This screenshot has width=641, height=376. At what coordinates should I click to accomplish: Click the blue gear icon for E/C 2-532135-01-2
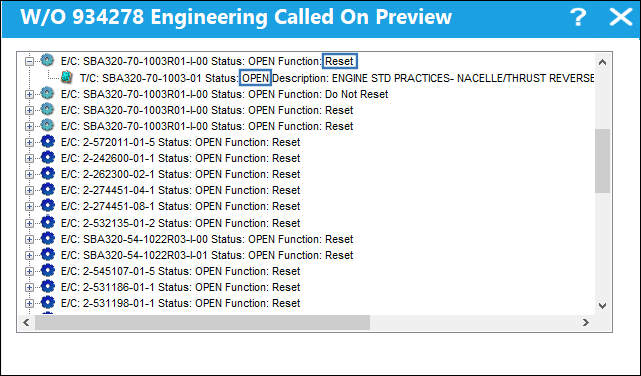point(47,223)
